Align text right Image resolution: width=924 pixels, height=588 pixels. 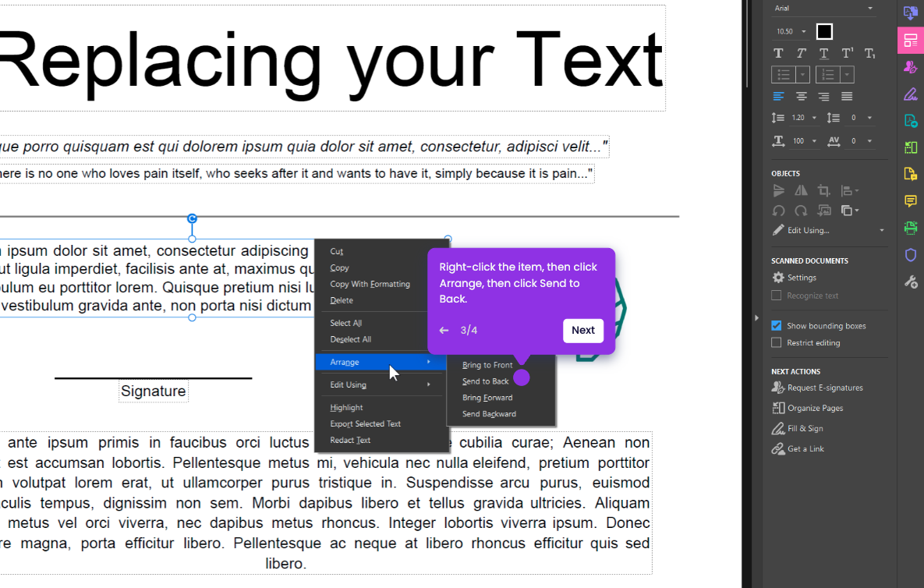tap(824, 96)
